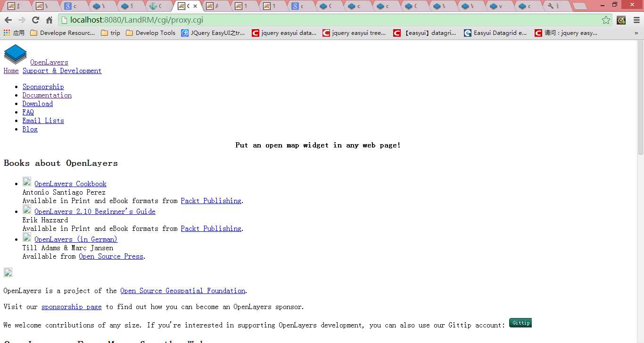The image size is (644, 343).
Task: Open the Documentation link
Action: coord(47,95)
